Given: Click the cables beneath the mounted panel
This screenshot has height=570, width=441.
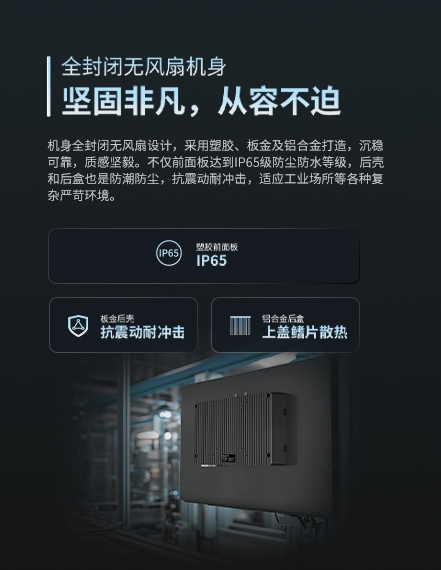Looking at the screenshot, I should pyautogui.click(x=296, y=521).
